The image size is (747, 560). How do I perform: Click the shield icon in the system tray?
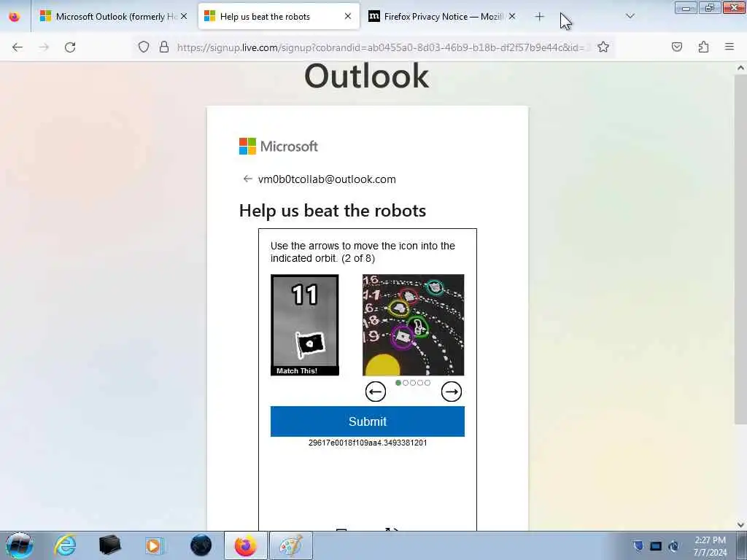(638, 545)
